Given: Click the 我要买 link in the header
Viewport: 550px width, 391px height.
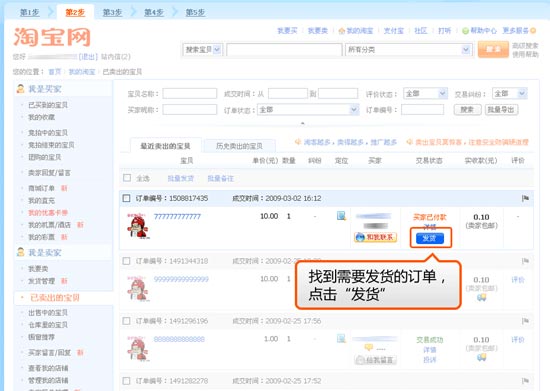Looking at the screenshot, I should (287, 31).
